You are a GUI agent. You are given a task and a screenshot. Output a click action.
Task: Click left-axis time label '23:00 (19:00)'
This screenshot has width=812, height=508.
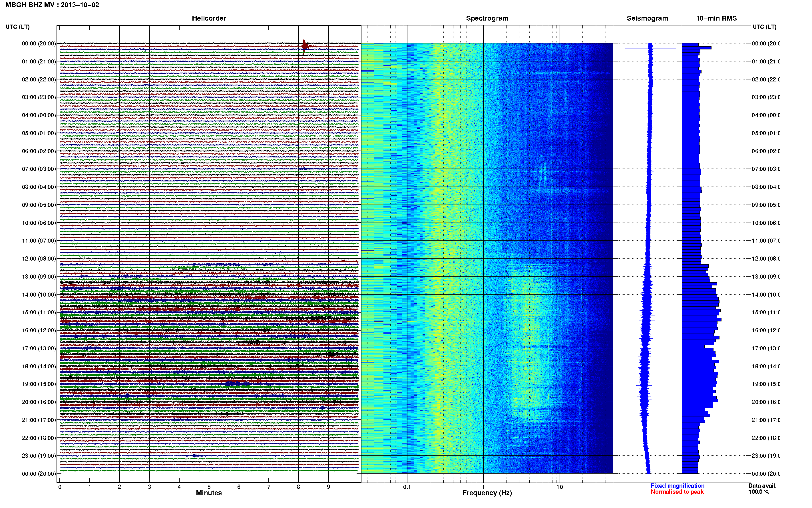(39, 456)
